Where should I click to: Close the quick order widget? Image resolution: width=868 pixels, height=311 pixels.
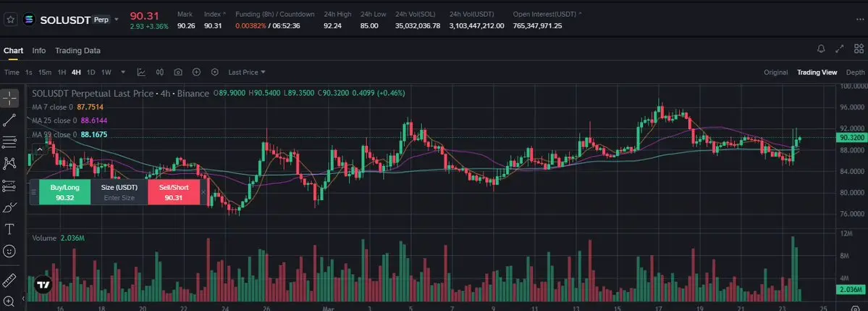point(203,192)
